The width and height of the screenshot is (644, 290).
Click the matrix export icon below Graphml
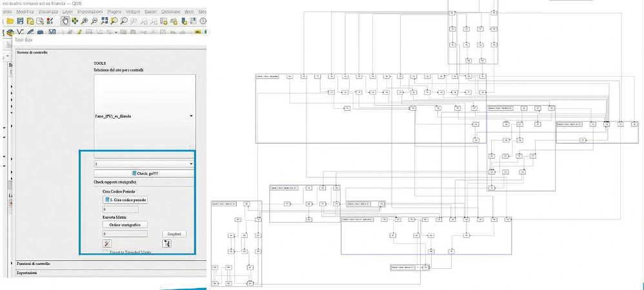168,244
